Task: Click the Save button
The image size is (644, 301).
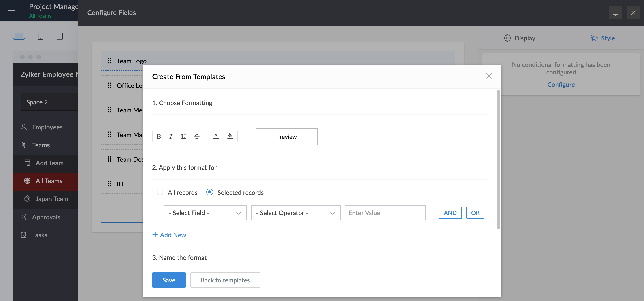Action: tap(169, 280)
